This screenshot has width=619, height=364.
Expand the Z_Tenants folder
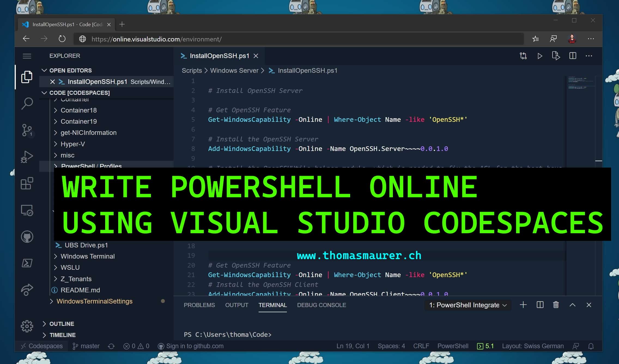click(76, 279)
